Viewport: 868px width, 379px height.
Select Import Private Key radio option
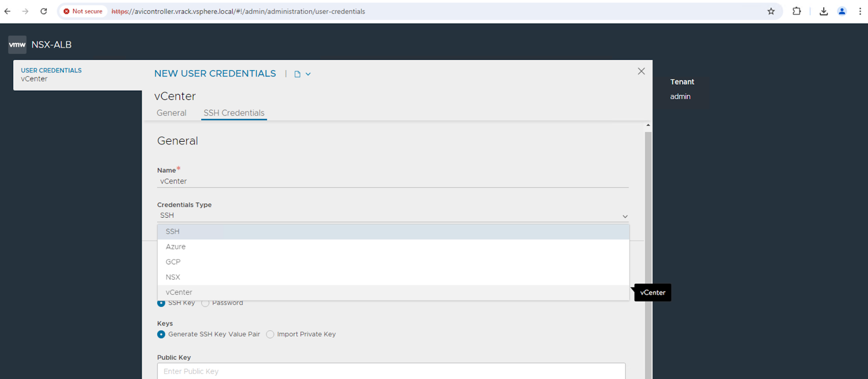[270, 334]
